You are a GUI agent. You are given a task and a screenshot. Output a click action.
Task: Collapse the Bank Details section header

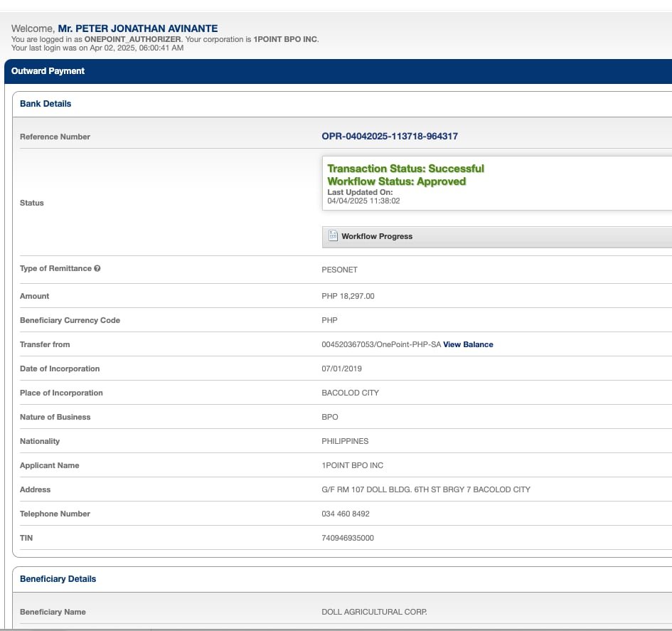click(x=46, y=104)
